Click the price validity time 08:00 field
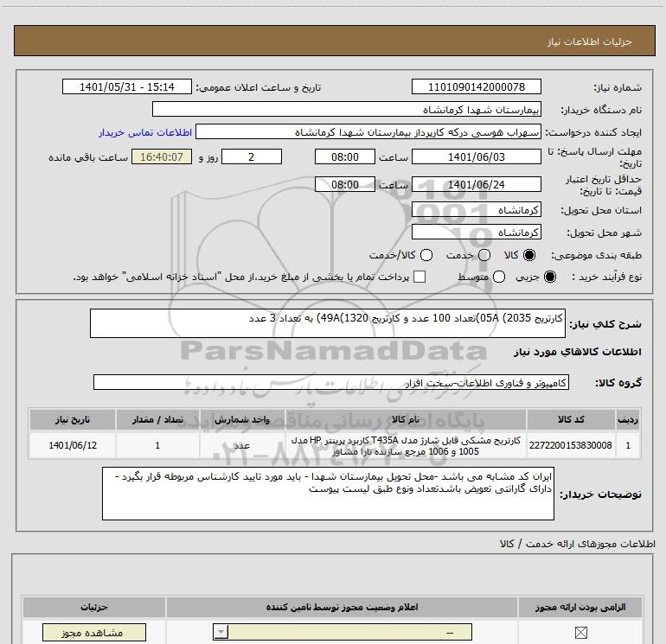666x644 pixels. coord(345,184)
